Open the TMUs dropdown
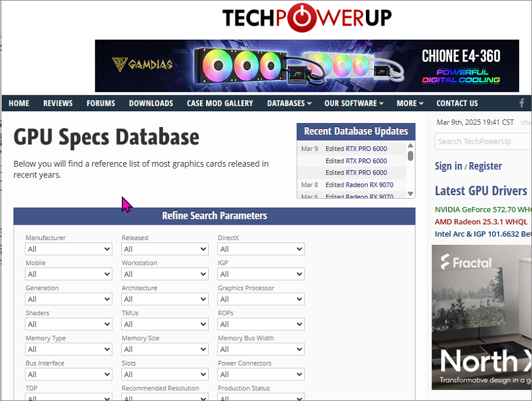Screen dimensions: 532x401 (165, 324)
